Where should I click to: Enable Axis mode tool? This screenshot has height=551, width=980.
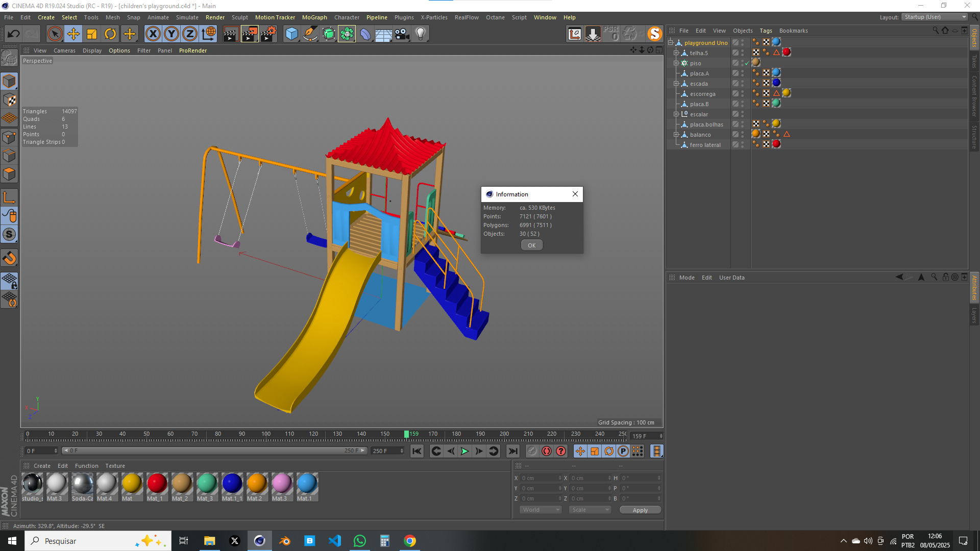[x=9, y=197]
